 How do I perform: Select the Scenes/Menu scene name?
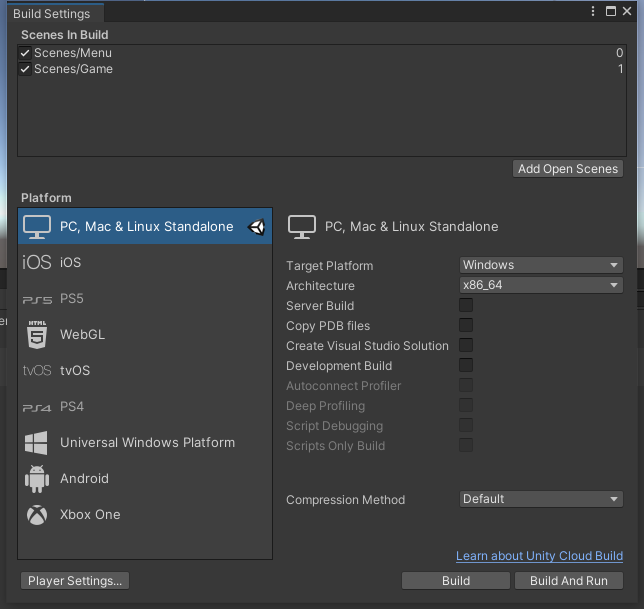point(73,53)
